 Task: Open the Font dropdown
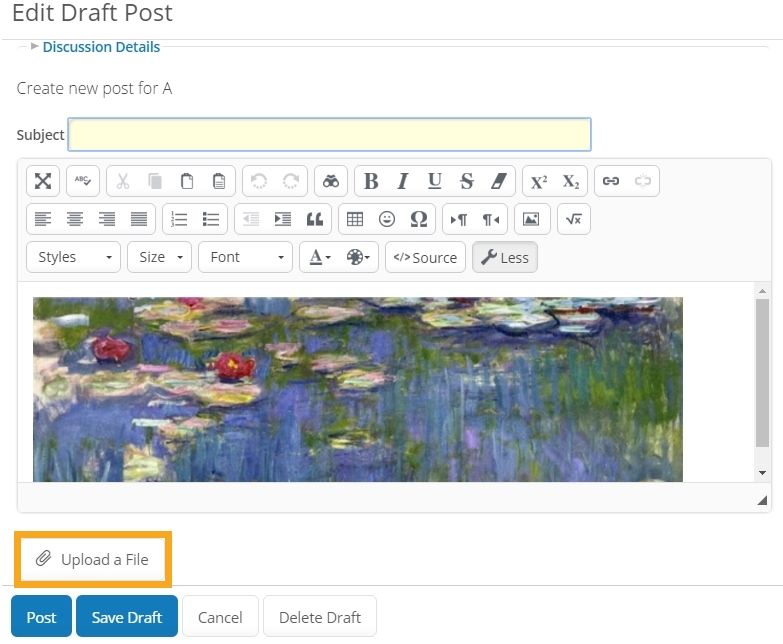[245, 257]
